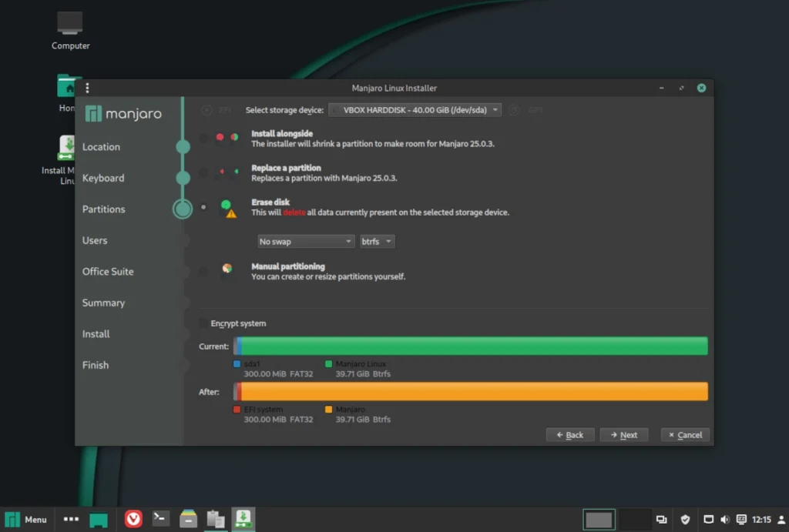Click the Replace a partition option icon
Viewport: 789px width, 532px height.
[x=228, y=172]
